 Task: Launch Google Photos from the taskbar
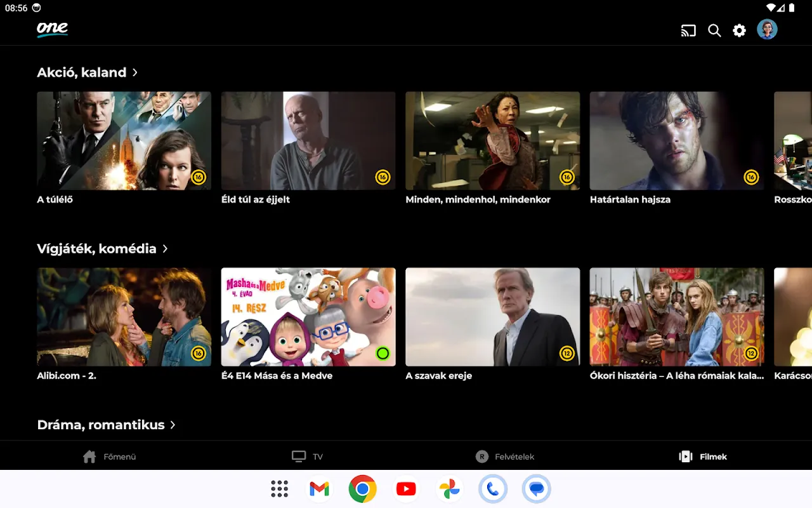[x=449, y=489]
